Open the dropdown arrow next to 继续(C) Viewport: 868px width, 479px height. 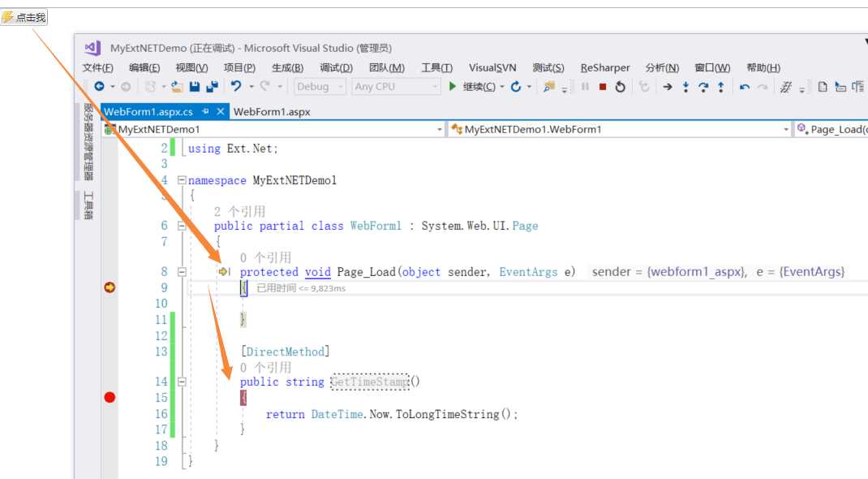[502, 87]
